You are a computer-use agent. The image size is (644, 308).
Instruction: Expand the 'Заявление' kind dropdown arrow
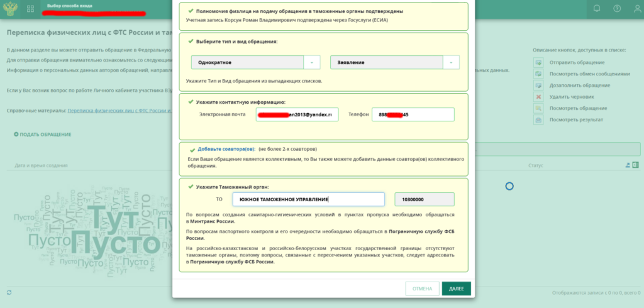click(451, 62)
